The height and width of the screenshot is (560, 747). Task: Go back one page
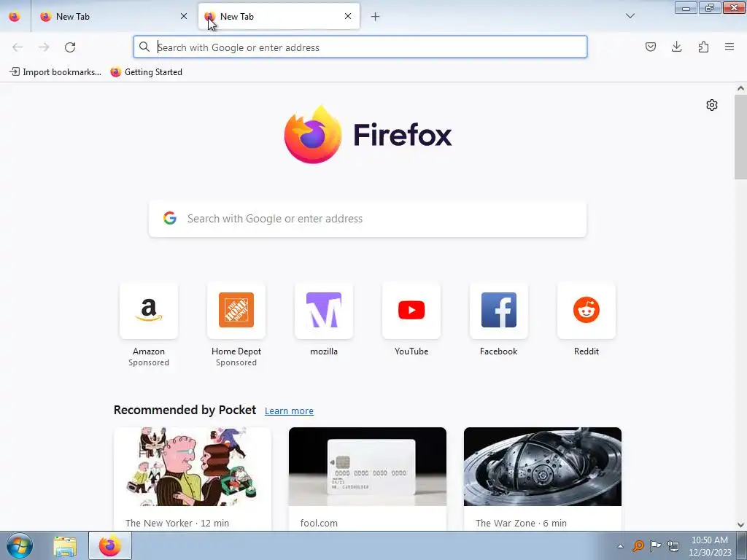click(18, 47)
